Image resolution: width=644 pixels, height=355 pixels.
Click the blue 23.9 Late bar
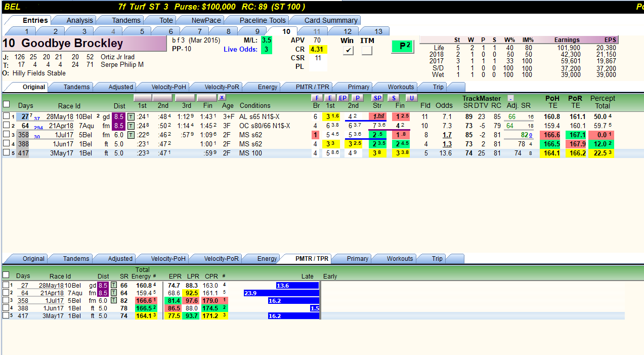click(281, 293)
